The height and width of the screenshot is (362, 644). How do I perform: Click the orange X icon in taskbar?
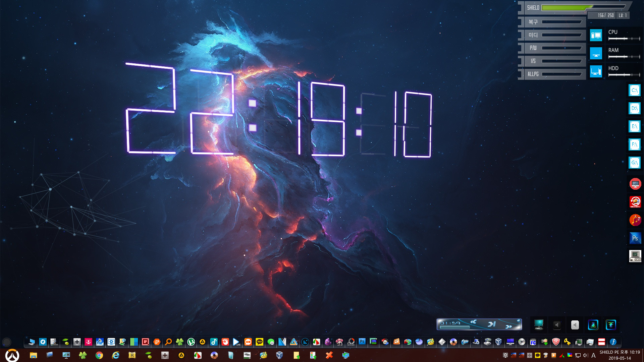(329, 355)
